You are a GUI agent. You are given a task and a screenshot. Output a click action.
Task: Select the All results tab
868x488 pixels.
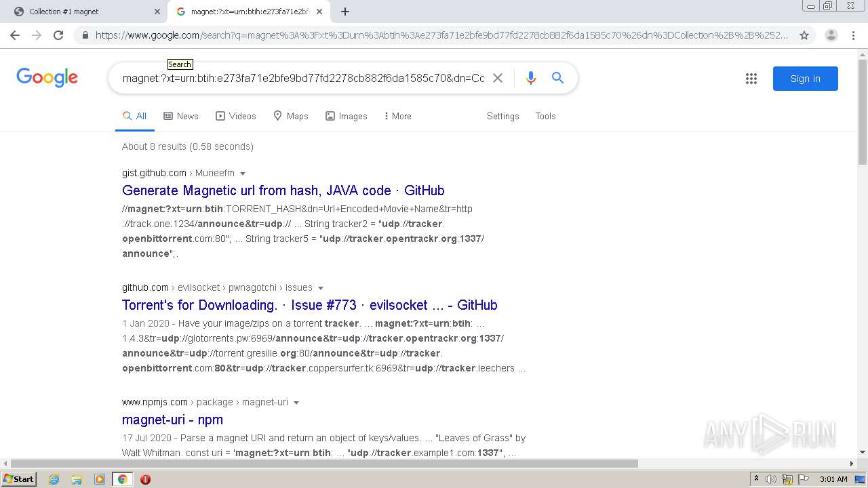(134, 116)
